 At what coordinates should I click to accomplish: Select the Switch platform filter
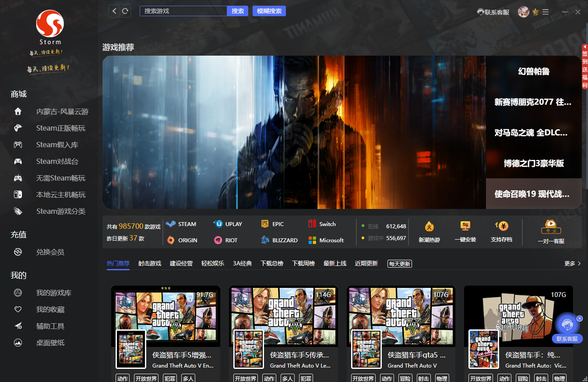click(x=322, y=224)
